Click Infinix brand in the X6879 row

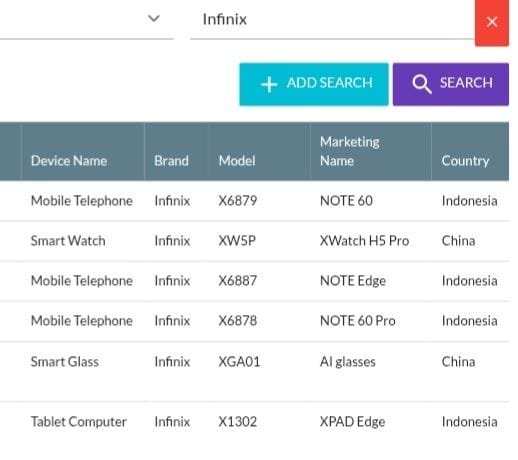tap(172, 201)
